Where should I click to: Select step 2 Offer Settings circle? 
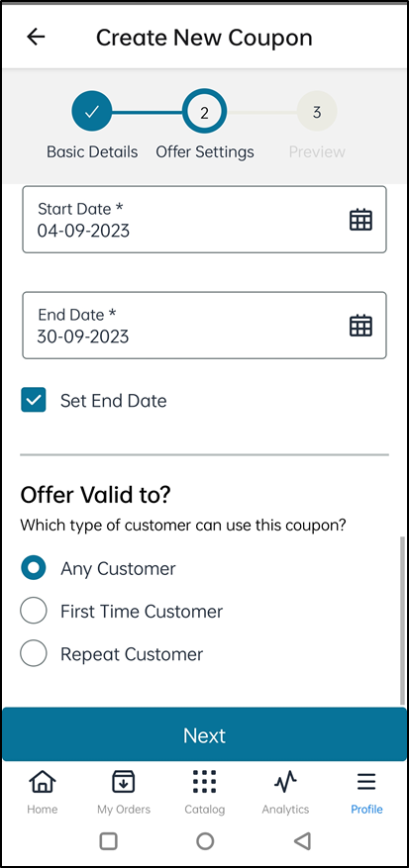pos(204,113)
